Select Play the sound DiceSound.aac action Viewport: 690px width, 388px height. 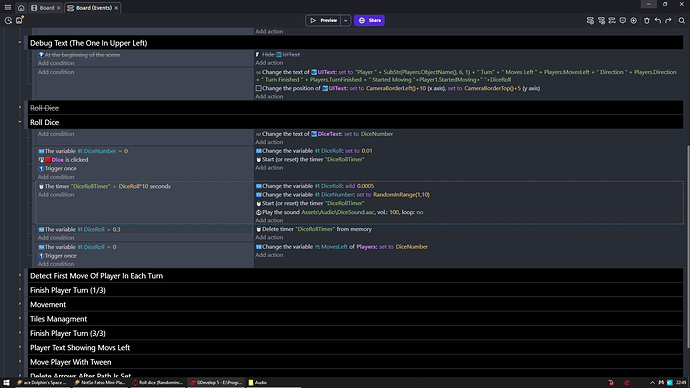click(x=339, y=212)
